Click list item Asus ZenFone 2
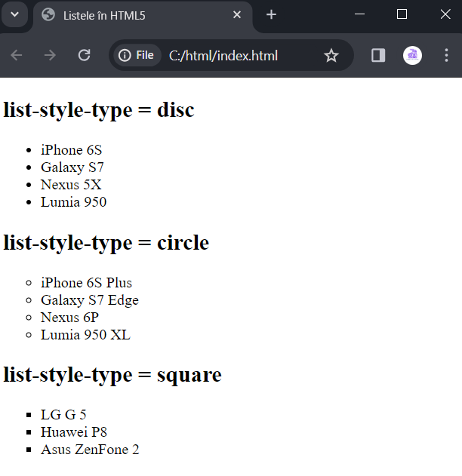Screen dimensions: 462x476 [90, 450]
